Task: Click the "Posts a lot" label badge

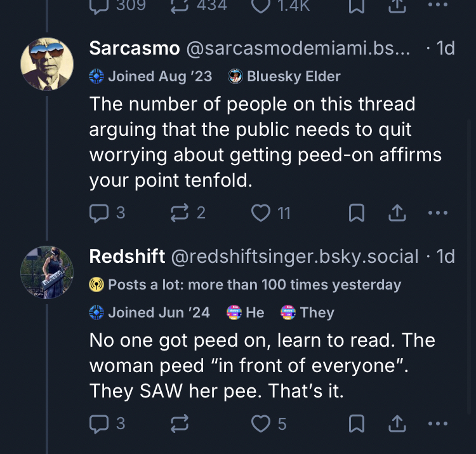Action: (x=246, y=284)
